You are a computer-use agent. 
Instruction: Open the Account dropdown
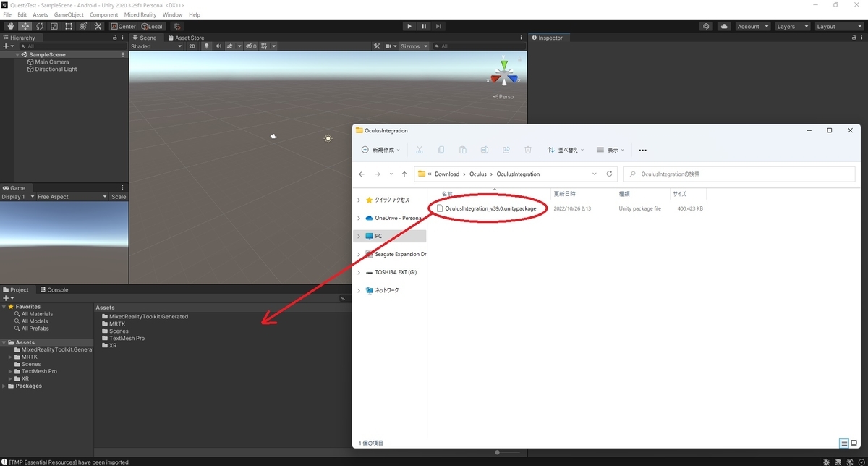pyautogui.click(x=752, y=26)
